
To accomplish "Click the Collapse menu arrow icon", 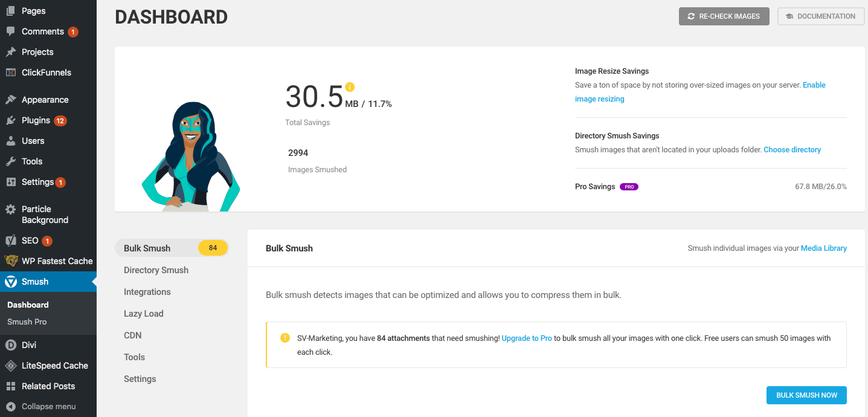I will pos(11,407).
